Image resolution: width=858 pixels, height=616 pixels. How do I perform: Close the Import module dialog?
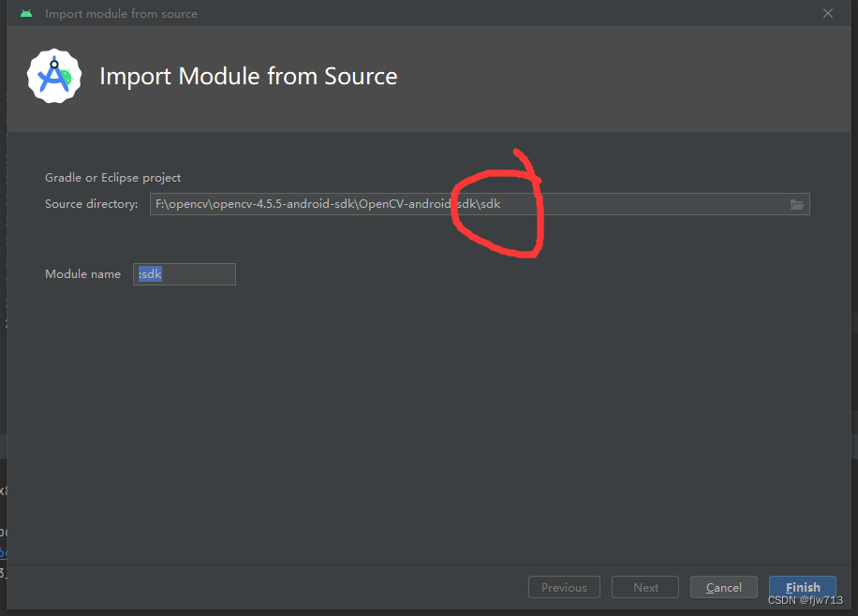coord(828,13)
